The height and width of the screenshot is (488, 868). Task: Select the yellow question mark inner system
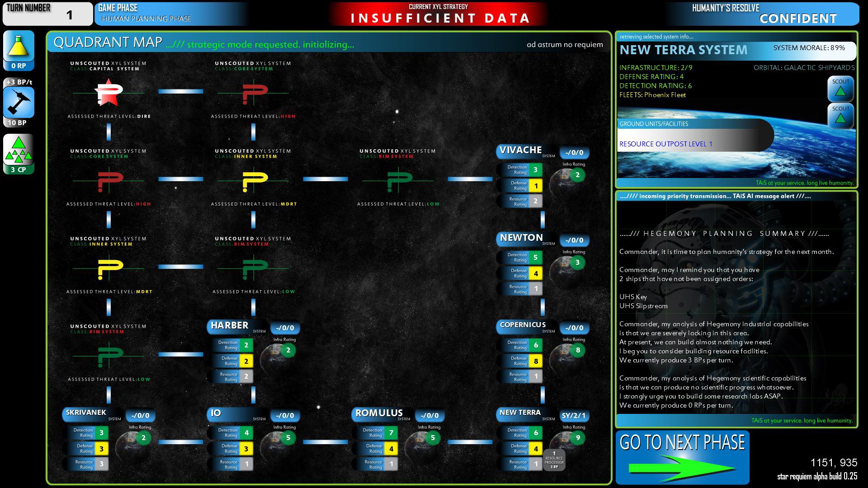click(255, 181)
